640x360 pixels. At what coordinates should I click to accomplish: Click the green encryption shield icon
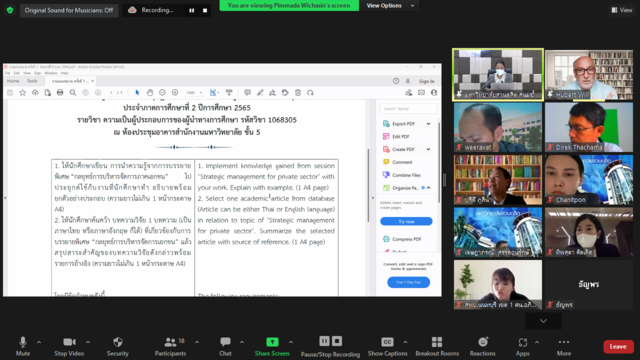point(10,10)
